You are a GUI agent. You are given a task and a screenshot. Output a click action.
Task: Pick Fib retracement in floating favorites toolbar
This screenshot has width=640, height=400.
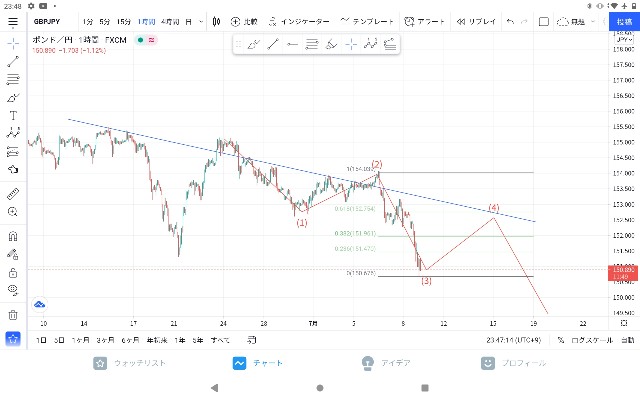(312, 44)
